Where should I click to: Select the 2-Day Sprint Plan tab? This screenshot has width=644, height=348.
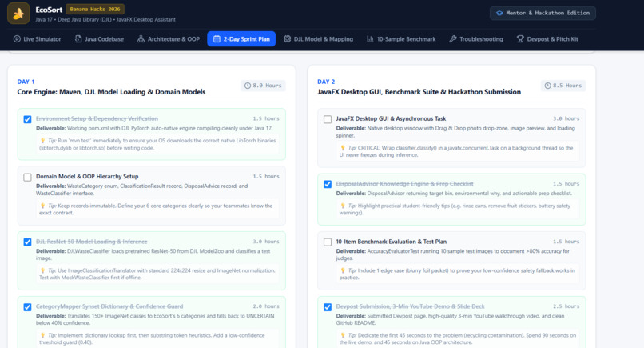point(241,39)
